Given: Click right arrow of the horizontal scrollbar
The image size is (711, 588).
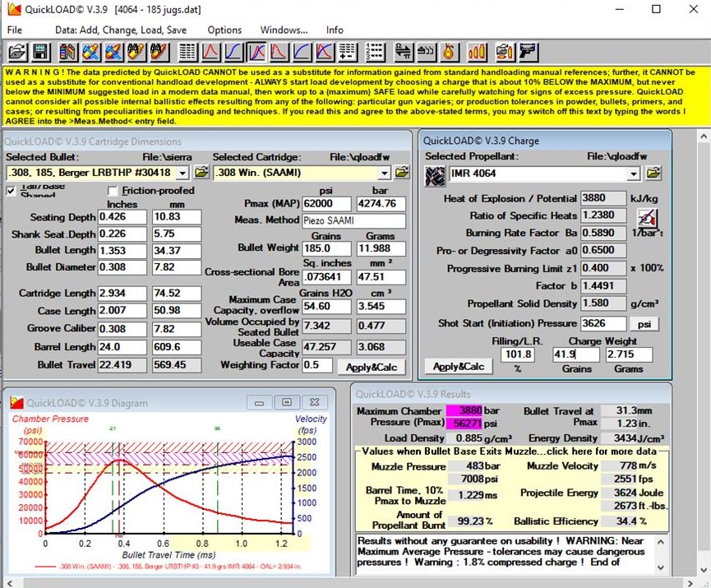Looking at the screenshot, I should (x=690, y=583).
